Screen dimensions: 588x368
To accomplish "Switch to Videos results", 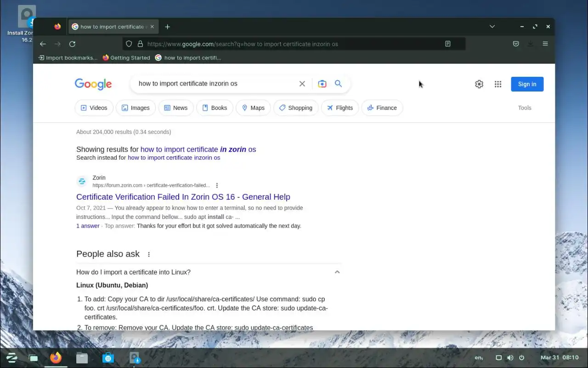I will (94, 108).
